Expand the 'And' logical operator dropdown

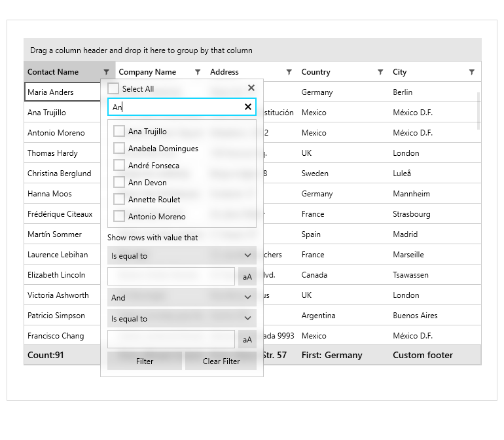click(x=182, y=297)
